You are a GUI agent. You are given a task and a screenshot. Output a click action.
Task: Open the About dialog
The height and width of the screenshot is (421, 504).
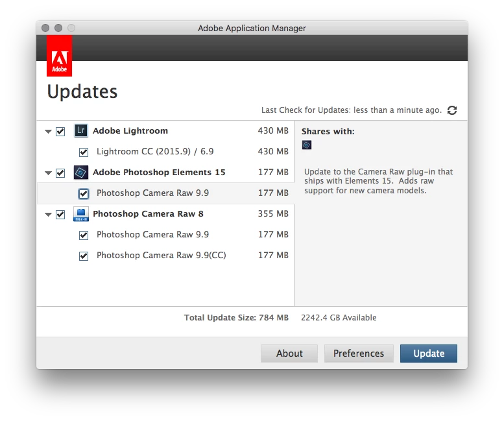(x=289, y=354)
